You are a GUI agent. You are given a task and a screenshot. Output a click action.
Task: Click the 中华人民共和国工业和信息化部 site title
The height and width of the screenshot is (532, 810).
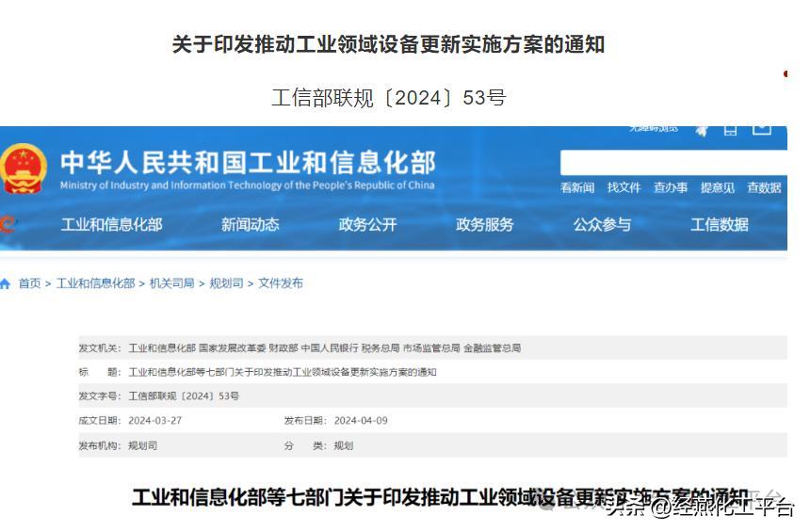point(249,162)
